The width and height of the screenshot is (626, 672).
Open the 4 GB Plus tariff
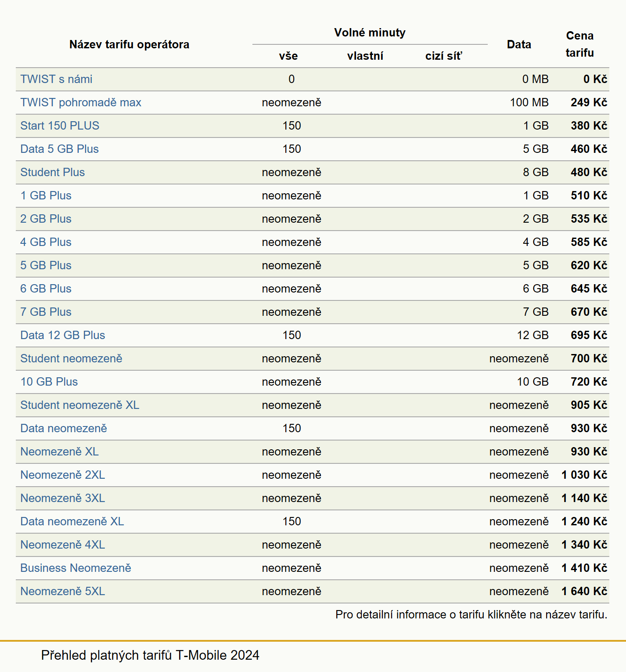[46, 242]
